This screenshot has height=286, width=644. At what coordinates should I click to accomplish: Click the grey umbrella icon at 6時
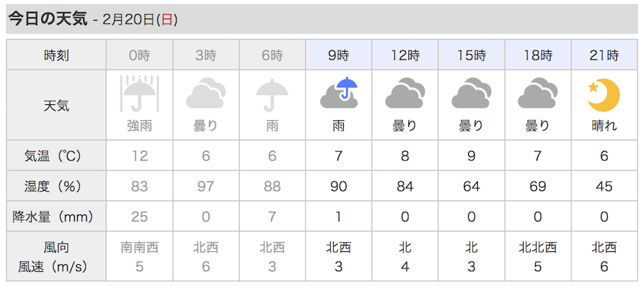point(272,95)
